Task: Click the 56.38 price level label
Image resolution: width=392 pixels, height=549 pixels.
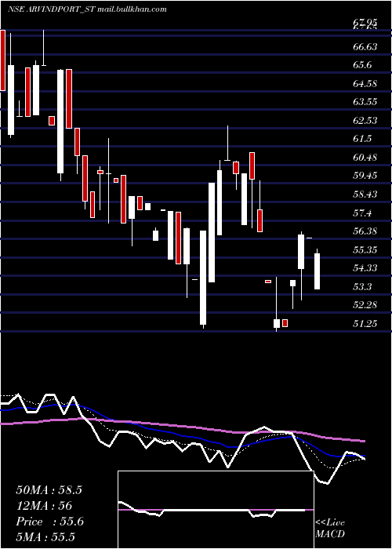Action: 365,231
